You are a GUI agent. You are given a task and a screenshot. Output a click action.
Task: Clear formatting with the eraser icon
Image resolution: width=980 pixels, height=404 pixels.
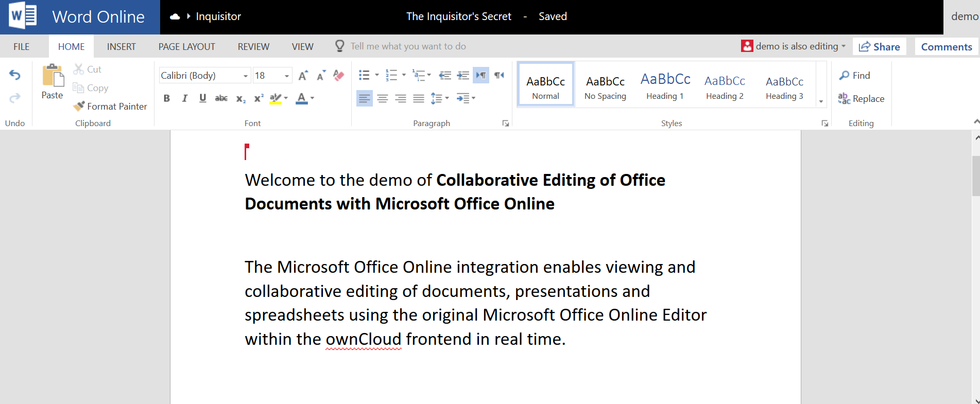pos(338,76)
